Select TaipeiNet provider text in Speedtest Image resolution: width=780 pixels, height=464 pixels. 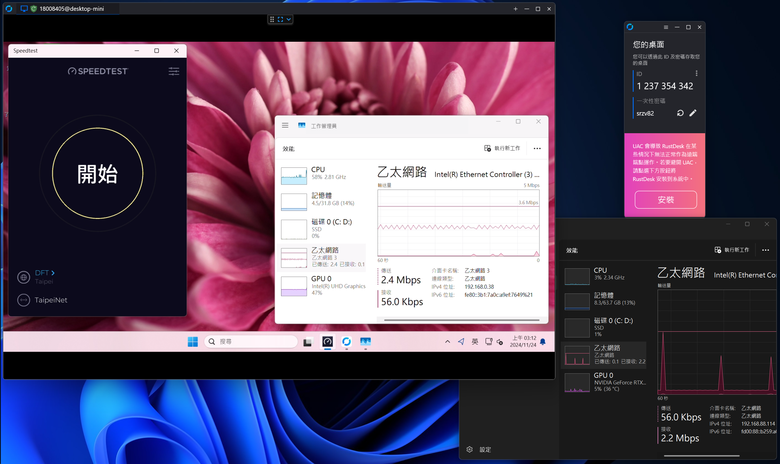[x=51, y=300]
